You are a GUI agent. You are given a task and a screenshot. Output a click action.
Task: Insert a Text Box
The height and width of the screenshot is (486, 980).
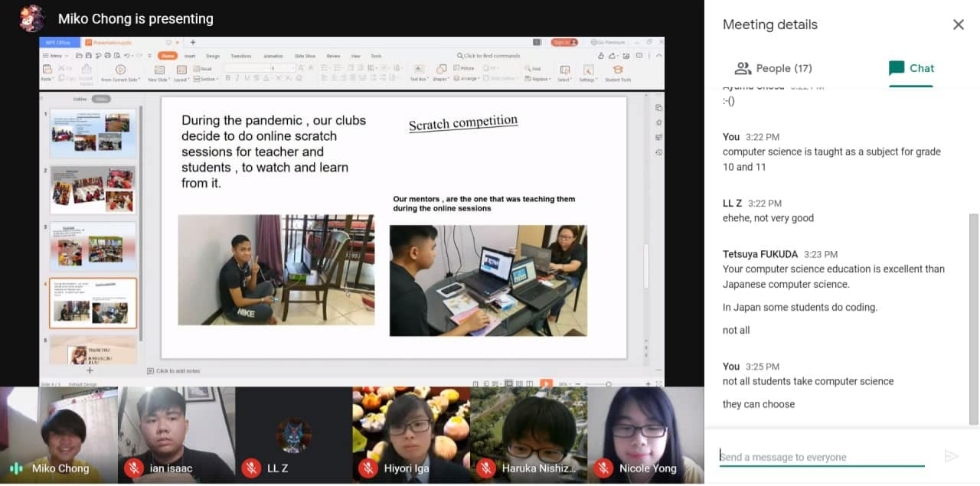[418, 73]
